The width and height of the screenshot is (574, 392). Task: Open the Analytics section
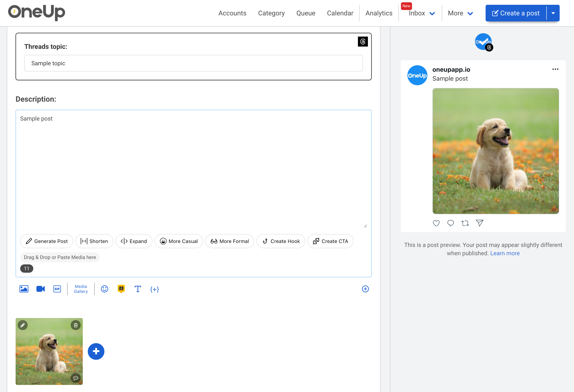[379, 13]
